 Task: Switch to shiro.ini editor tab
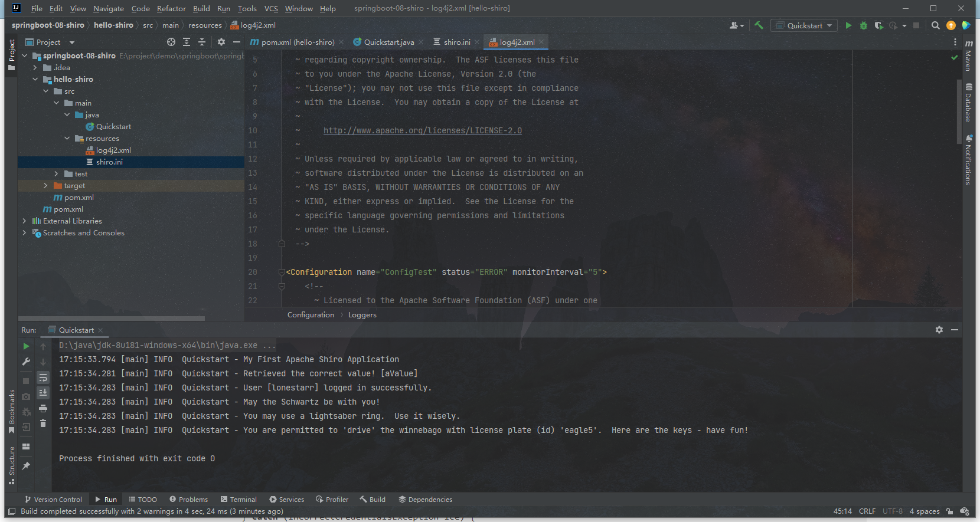pos(456,42)
